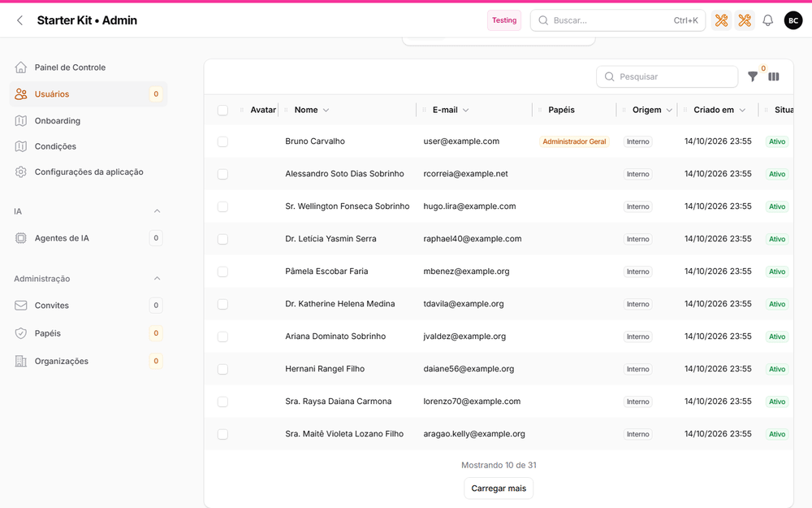812x508 pixels.
Task: Click the drag handle of Criado em column
Action: click(685, 110)
